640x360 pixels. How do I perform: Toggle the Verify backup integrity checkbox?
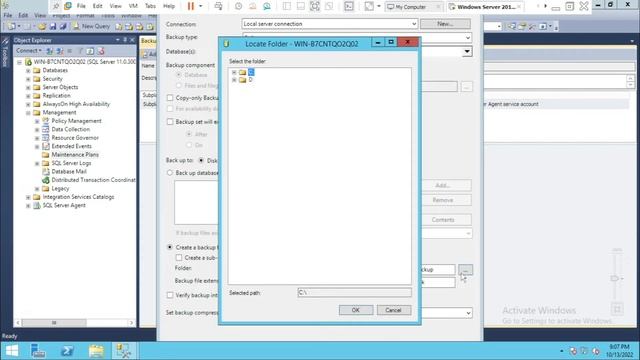(x=170, y=295)
